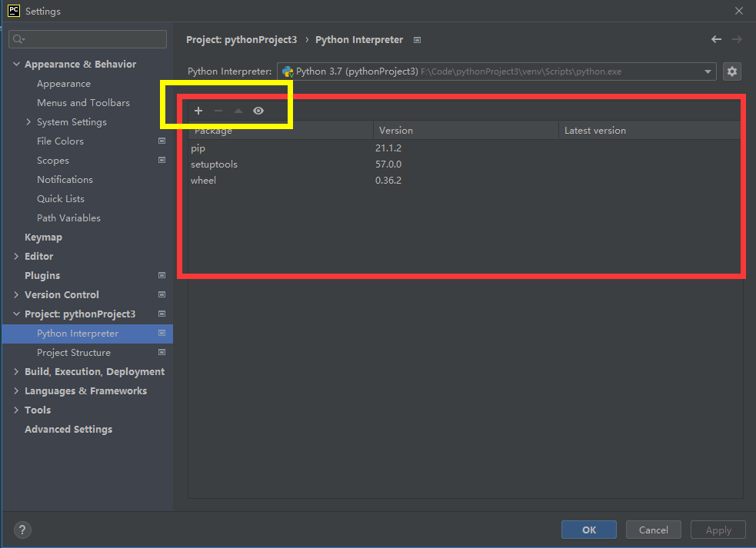
Task: Open the Plugins settings page
Action: [42, 276]
